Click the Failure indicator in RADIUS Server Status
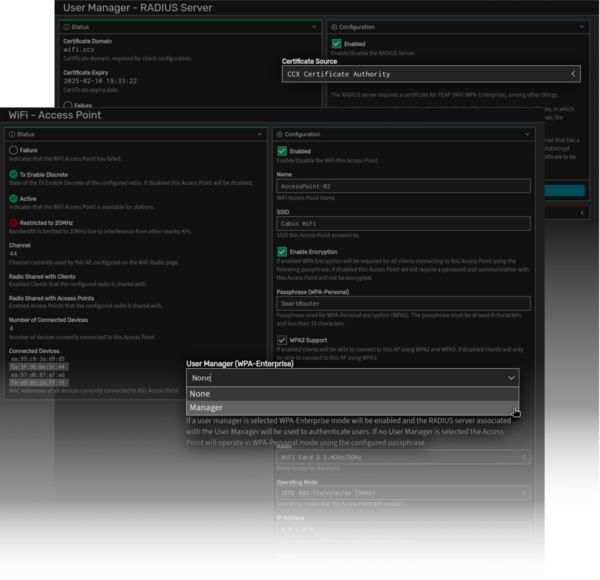This screenshot has width=600, height=580. 68,105
